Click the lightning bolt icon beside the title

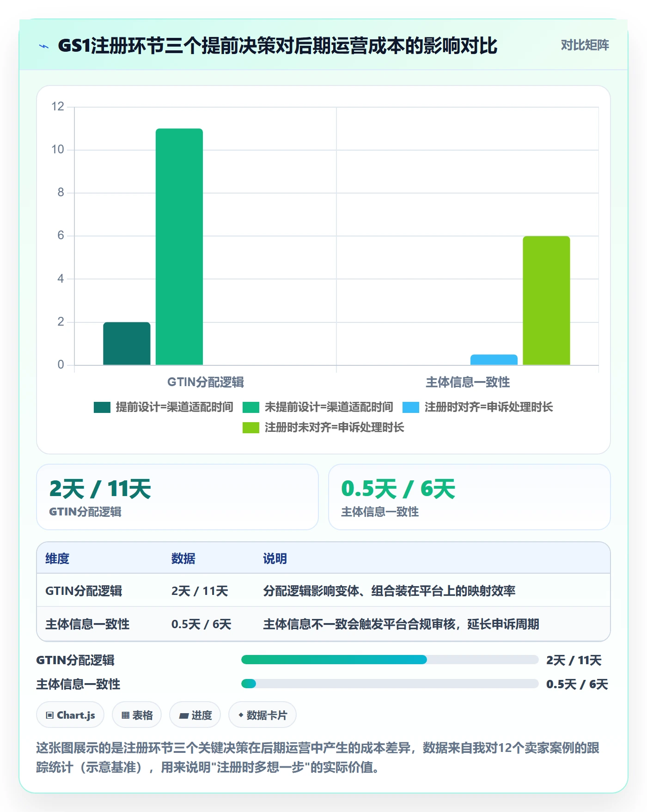point(44,46)
